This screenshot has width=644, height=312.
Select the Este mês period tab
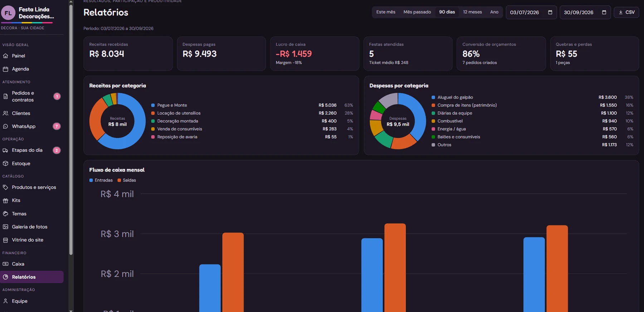pyautogui.click(x=386, y=12)
